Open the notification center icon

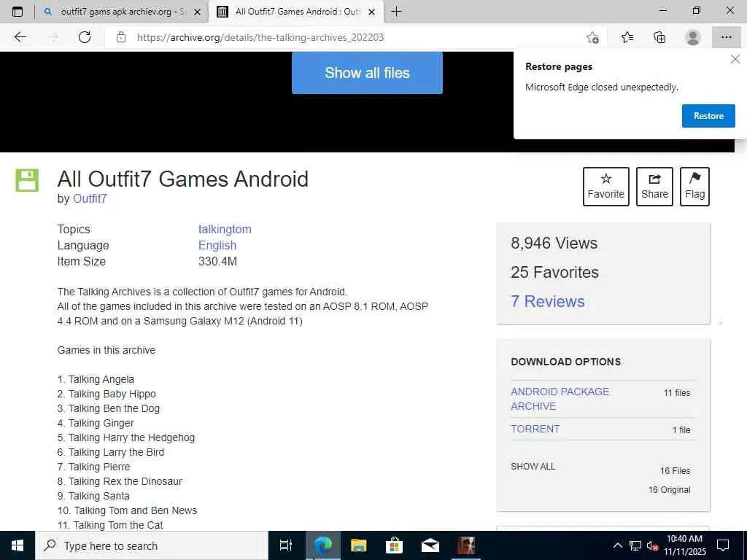(x=723, y=545)
